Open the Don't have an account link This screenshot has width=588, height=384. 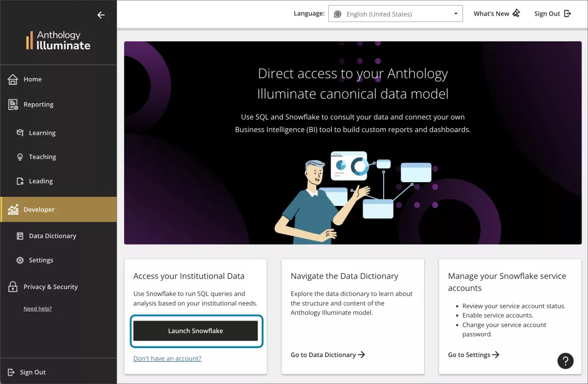pos(167,358)
